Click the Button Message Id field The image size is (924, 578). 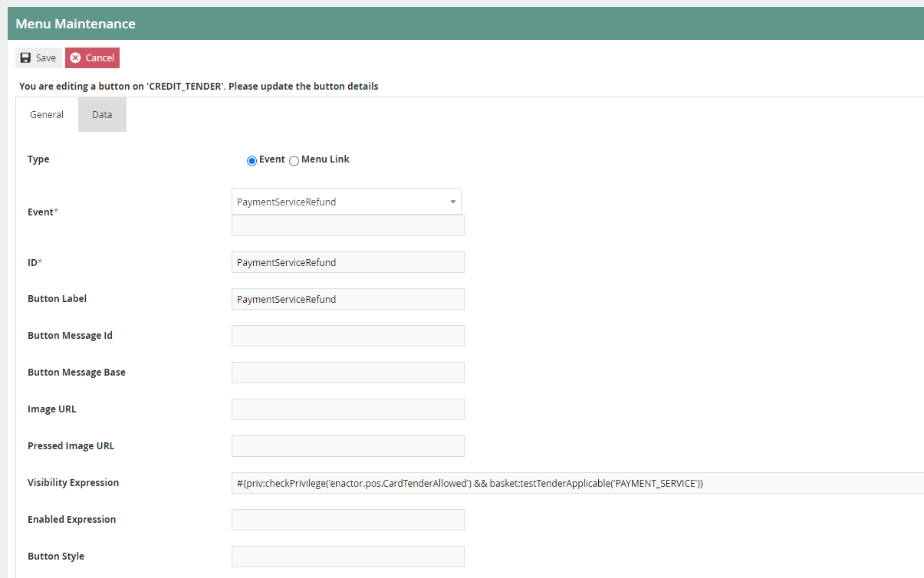coord(347,335)
